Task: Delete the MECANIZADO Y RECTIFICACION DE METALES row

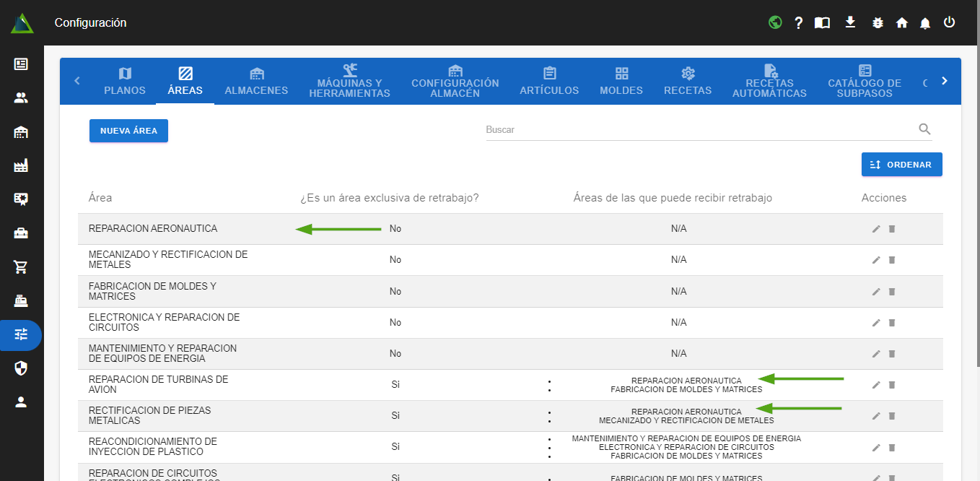Action: point(891,260)
